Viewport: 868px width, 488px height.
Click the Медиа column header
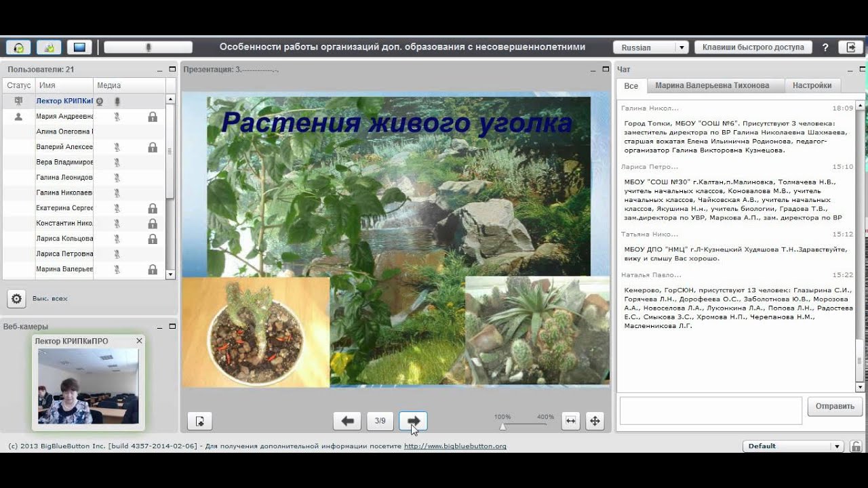click(x=129, y=85)
